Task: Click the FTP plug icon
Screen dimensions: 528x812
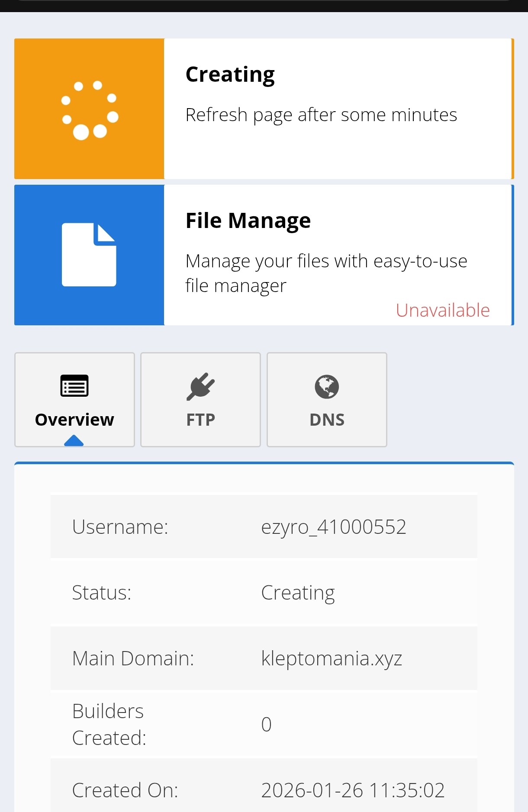Action: coord(200,386)
